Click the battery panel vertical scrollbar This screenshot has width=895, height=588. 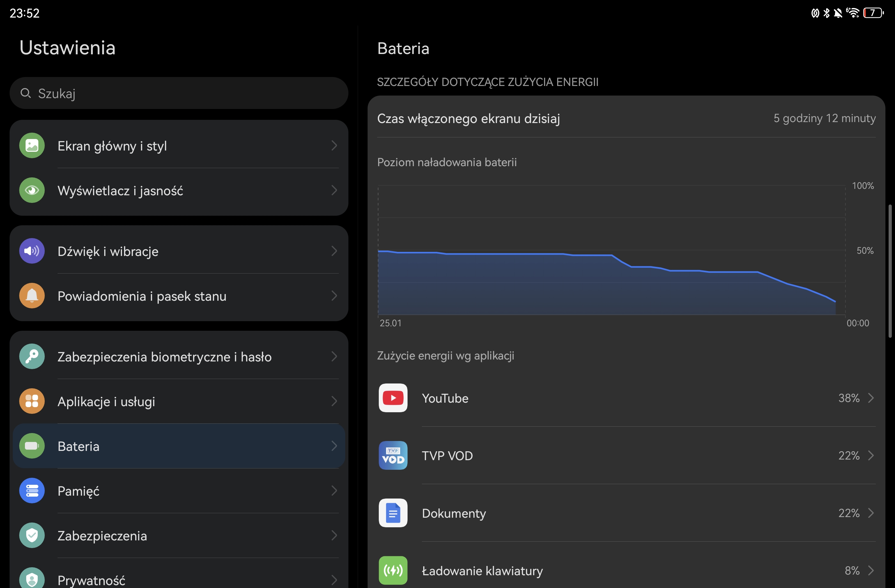coord(890,271)
